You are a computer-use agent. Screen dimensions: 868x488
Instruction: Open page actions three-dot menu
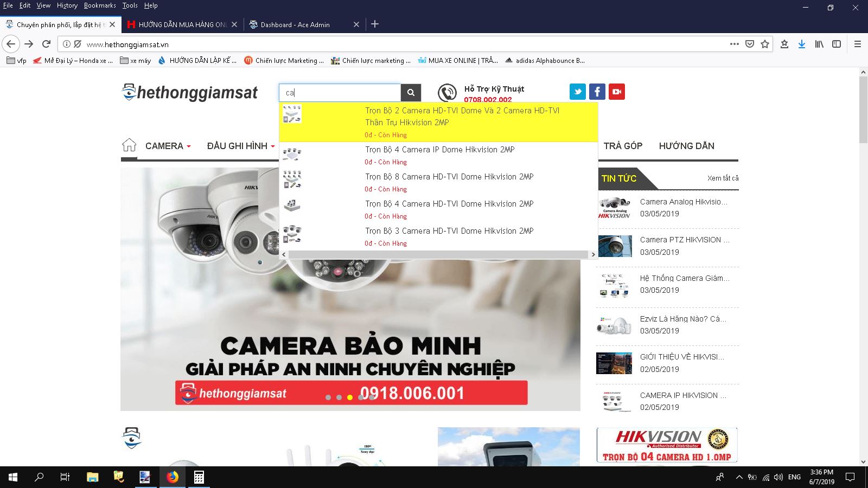[735, 44]
